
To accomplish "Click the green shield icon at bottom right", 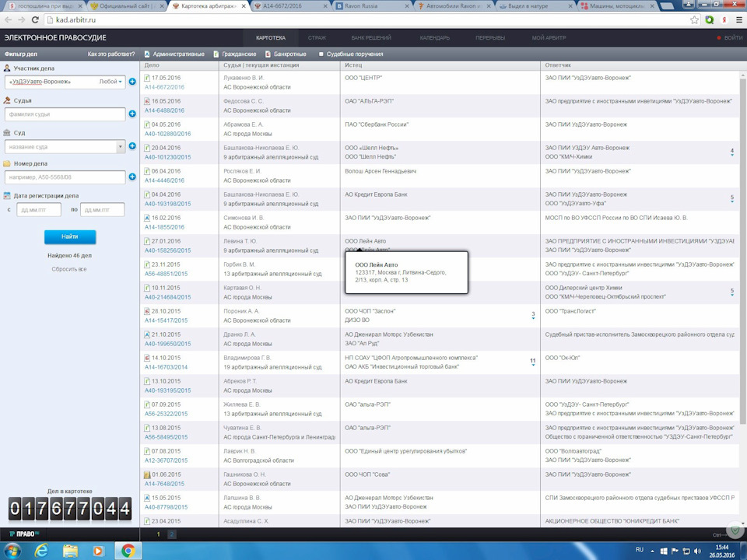I will pos(735,530).
